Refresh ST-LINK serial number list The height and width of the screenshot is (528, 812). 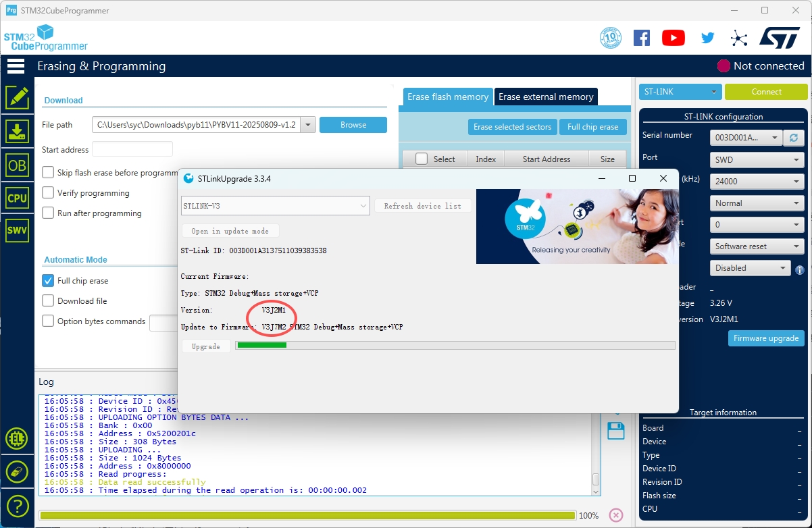coord(794,138)
